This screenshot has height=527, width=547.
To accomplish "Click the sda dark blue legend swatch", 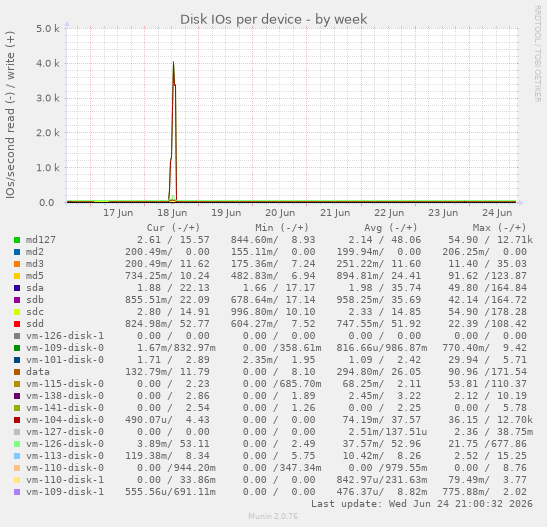I will click(x=17, y=288).
